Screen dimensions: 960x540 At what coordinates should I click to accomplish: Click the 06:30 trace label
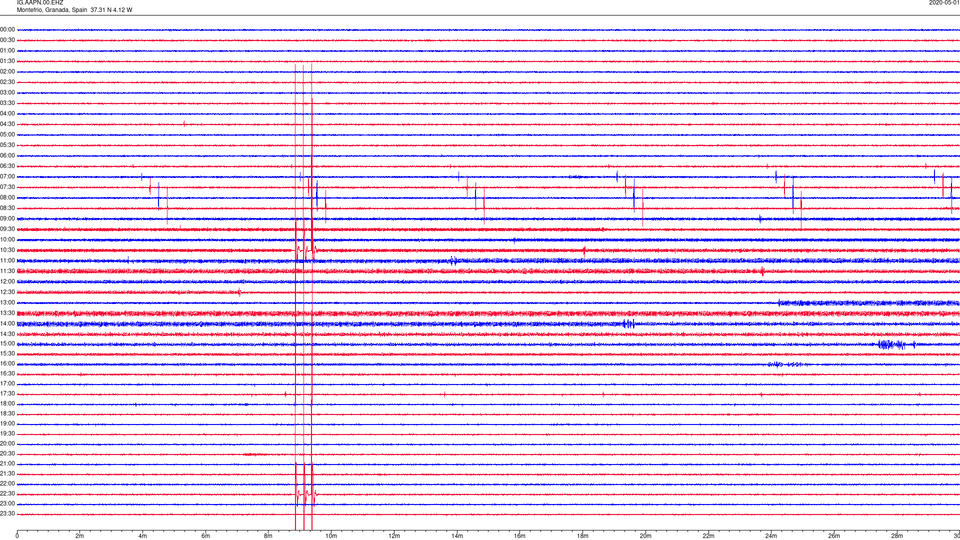tap(7, 166)
